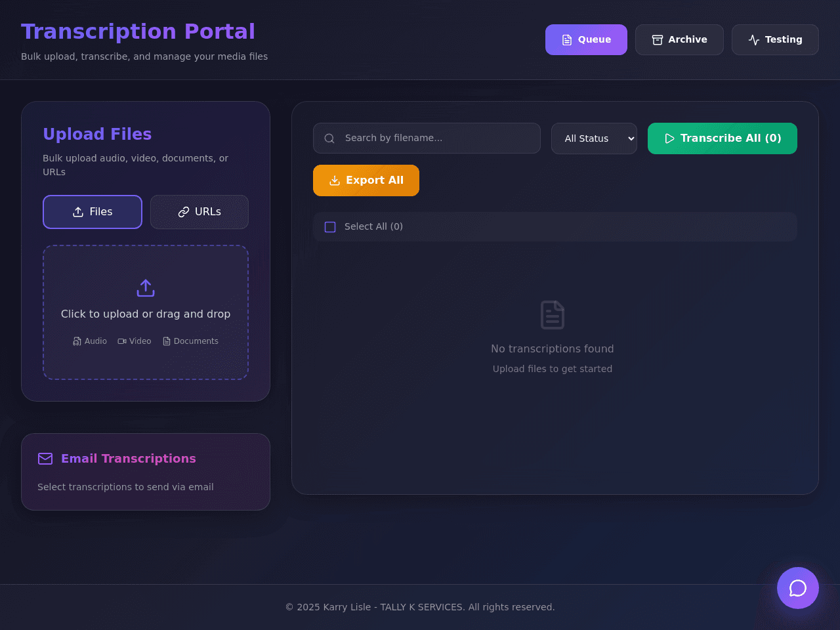The image size is (840, 630).
Task: Click 'Bulk upload audio, video, documents, or URLs'
Action: click(136, 165)
